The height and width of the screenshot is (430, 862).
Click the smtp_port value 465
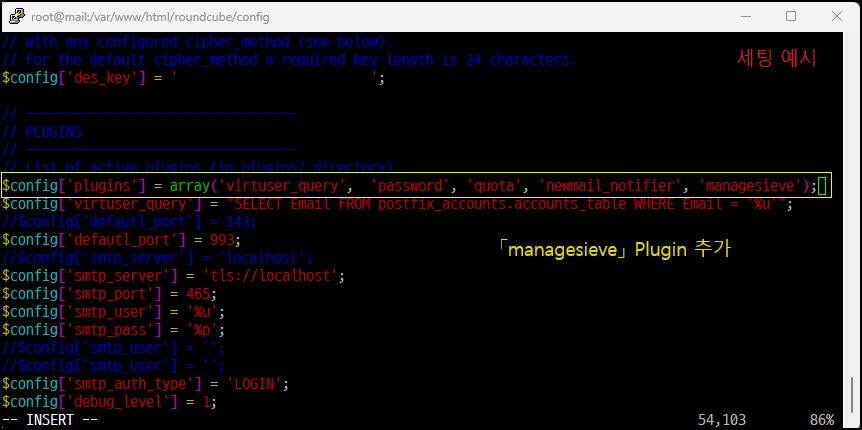[198, 294]
